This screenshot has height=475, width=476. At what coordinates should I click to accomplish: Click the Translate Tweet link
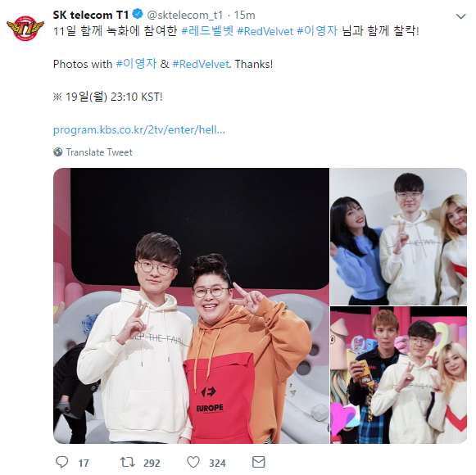point(99,152)
